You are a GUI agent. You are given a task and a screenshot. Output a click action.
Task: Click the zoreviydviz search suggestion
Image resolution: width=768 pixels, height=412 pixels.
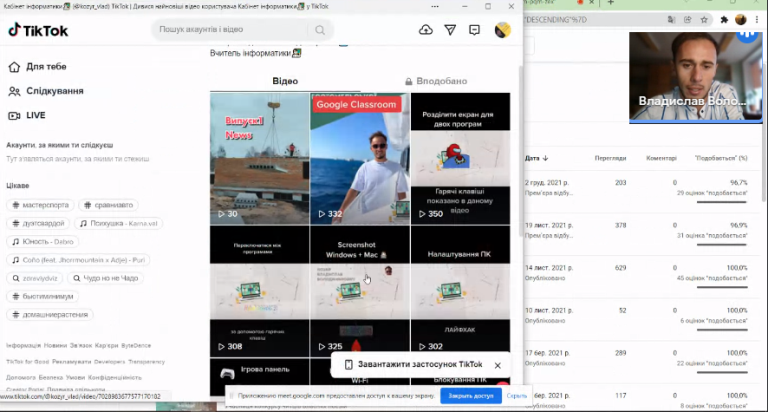point(35,278)
